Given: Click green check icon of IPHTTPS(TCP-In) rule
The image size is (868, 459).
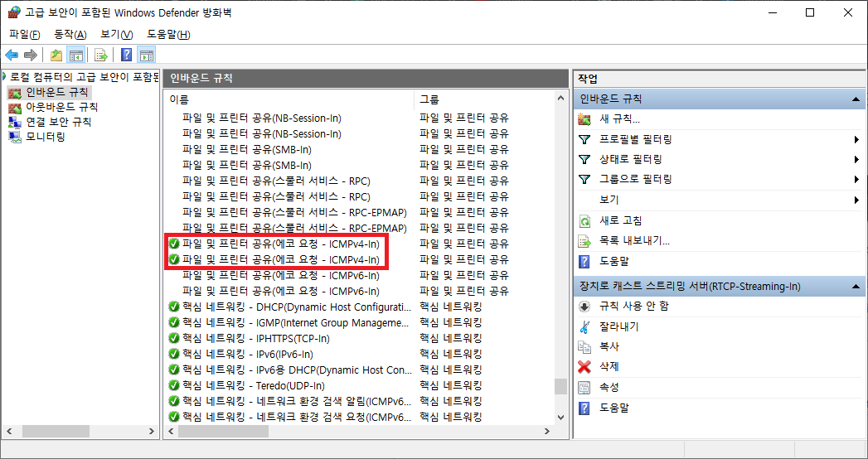Looking at the screenshot, I should [x=174, y=338].
